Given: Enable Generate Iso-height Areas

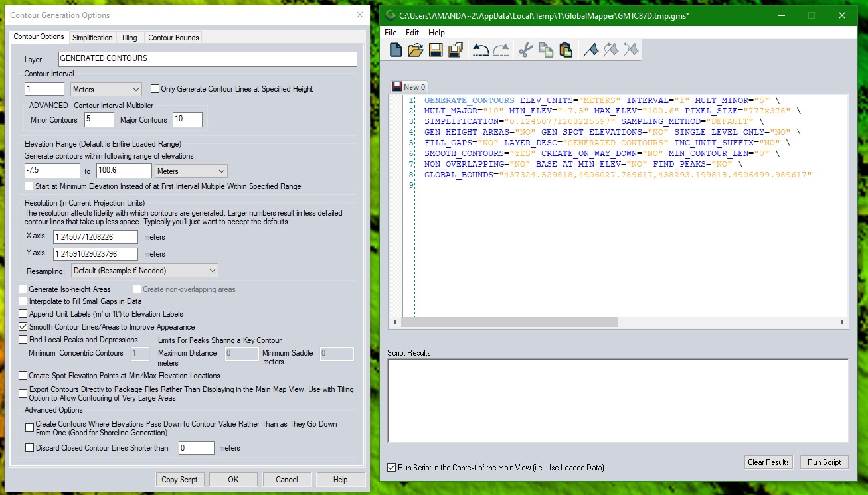Looking at the screenshot, I should pos(23,289).
